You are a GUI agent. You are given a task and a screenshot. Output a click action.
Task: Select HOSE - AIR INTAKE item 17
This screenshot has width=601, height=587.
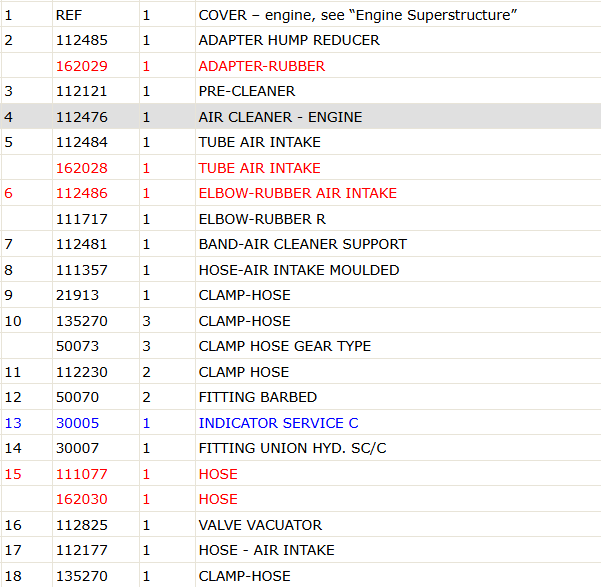300,550
